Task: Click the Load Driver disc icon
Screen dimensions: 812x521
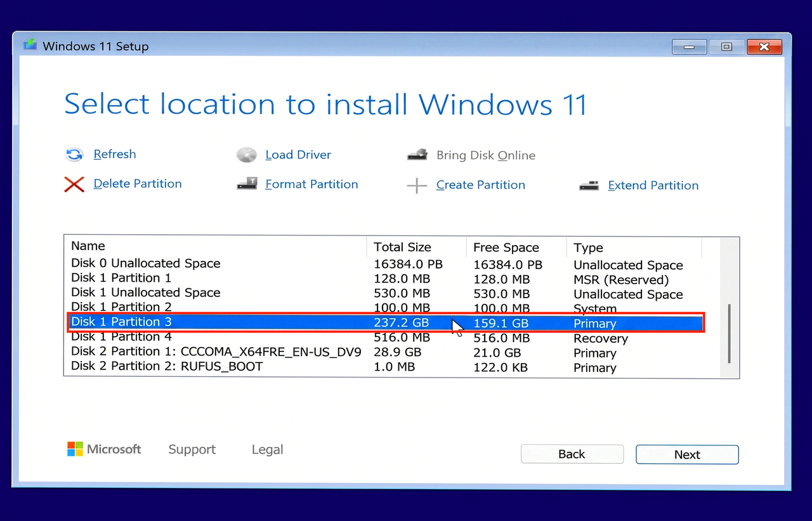Action: coord(247,155)
